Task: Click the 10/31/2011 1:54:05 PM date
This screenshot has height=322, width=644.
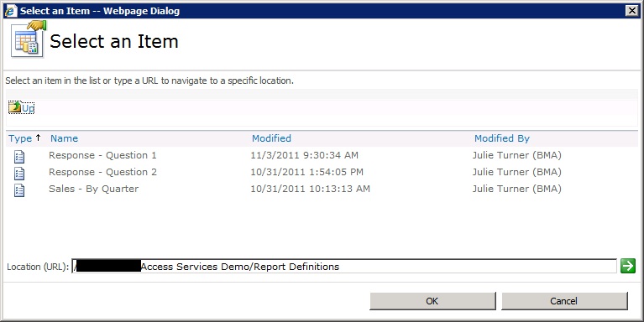Action: click(306, 172)
